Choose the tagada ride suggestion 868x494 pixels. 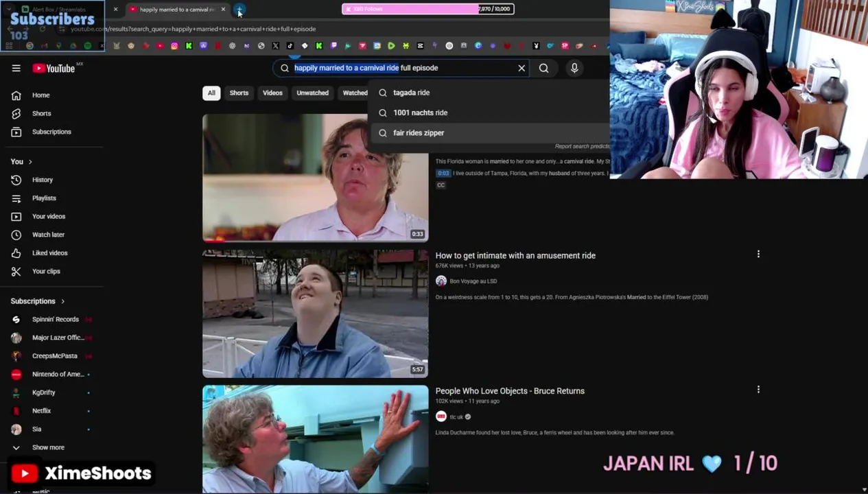pos(490,93)
